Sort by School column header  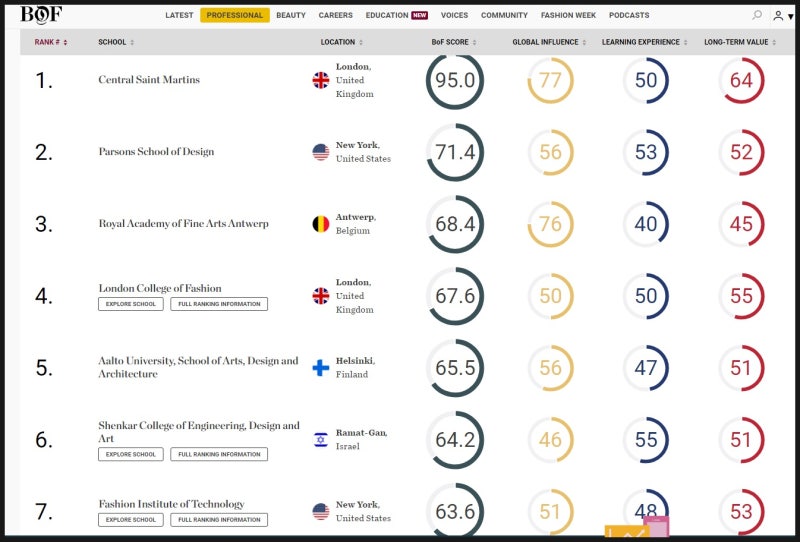pos(116,42)
